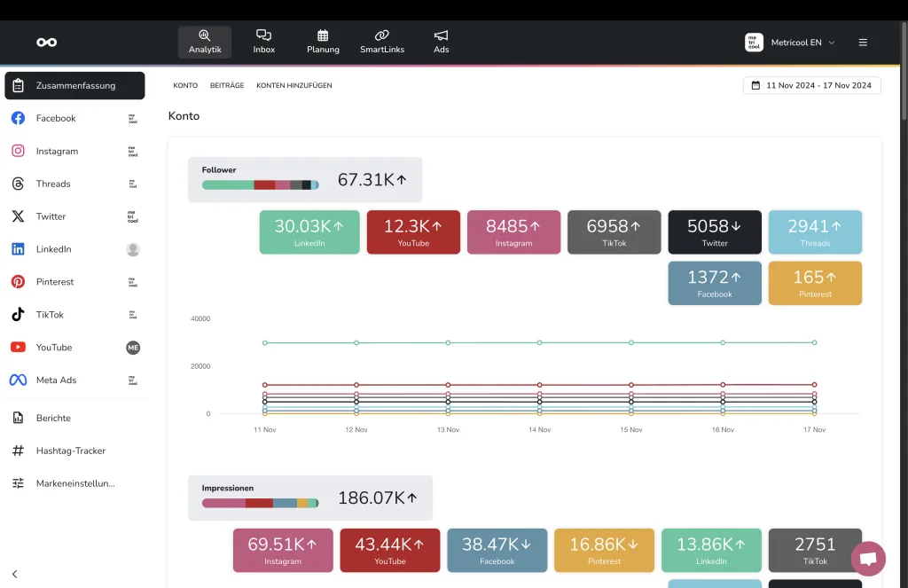Expand the Metricool EN brand dropdown
908x588 pixels.
click(791, 43)
